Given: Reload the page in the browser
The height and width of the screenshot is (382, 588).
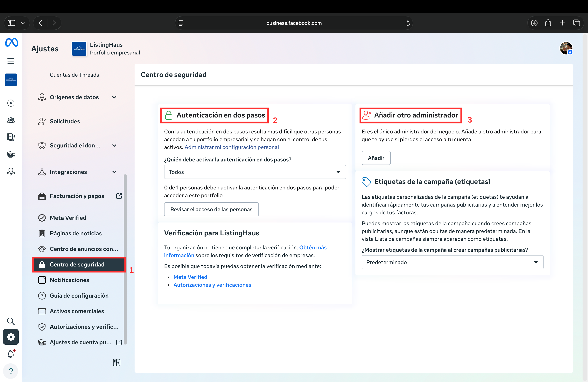Looking at the screenshot, I should click(x=407, y=23).
